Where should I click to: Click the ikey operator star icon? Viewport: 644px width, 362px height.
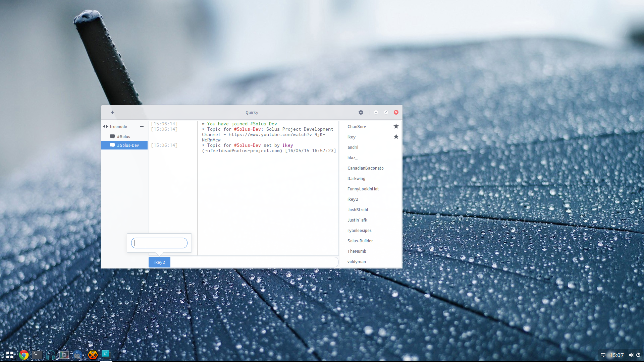point(396,137)
